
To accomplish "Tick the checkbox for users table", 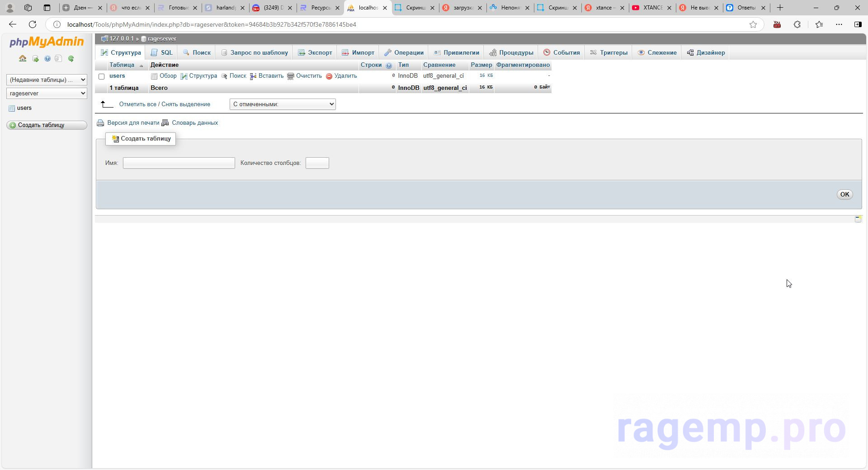I will pyautogui.click(x=101, y=76).
